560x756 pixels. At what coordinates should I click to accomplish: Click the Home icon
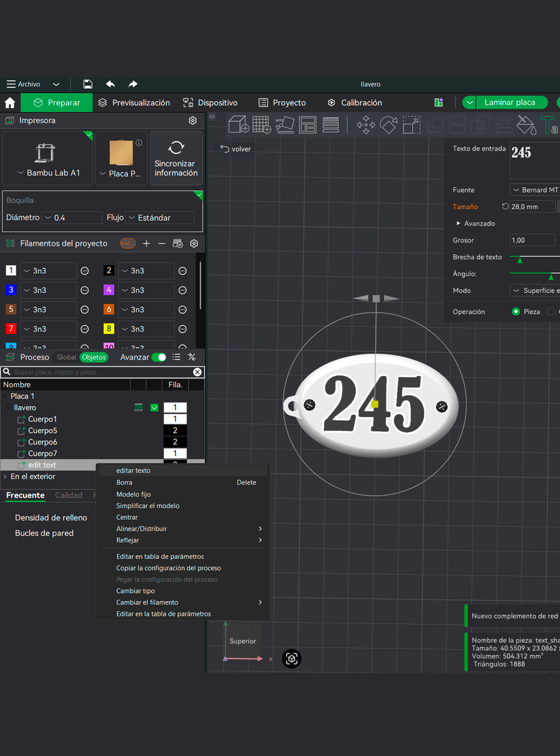click(10, 102)
